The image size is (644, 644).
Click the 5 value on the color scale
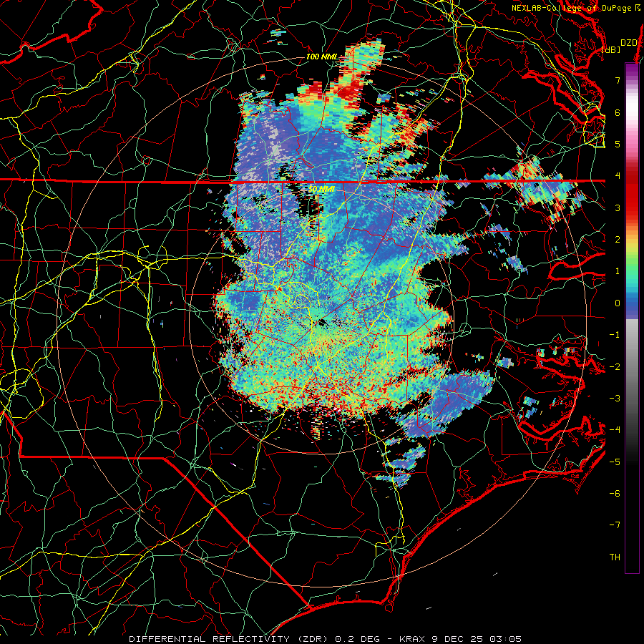tap(618, 144)
